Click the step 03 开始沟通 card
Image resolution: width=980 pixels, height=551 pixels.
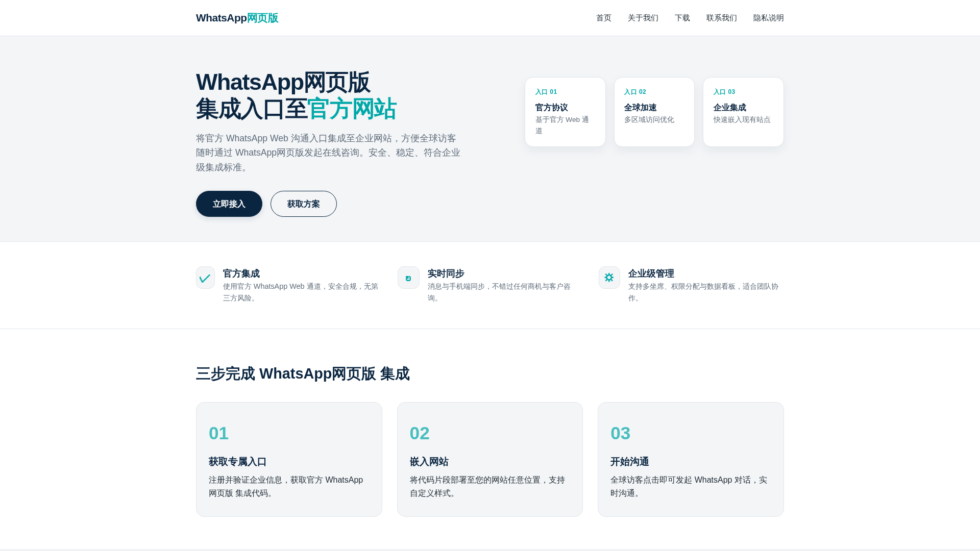pyautogui.click(x=691, y=459)
